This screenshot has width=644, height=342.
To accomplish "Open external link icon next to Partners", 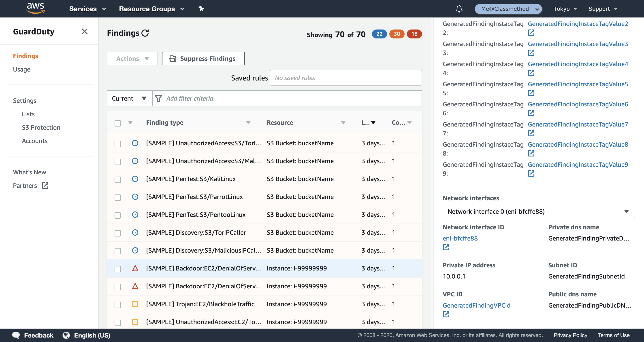I will point(45,186).
